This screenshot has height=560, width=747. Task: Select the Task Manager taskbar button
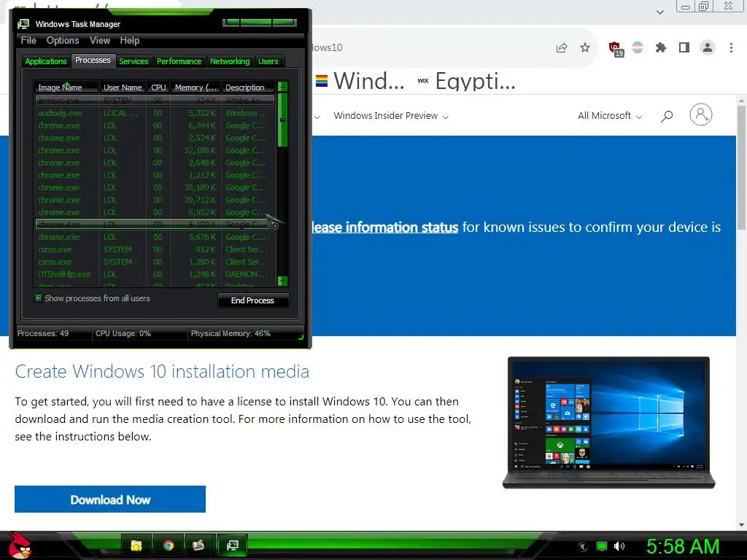(232, 545)
